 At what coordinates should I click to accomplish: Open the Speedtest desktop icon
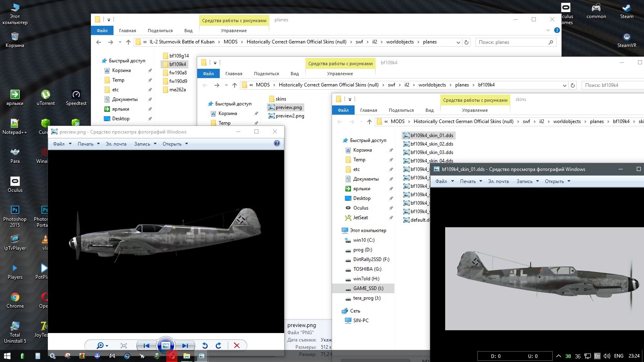(x=76, y=98)
